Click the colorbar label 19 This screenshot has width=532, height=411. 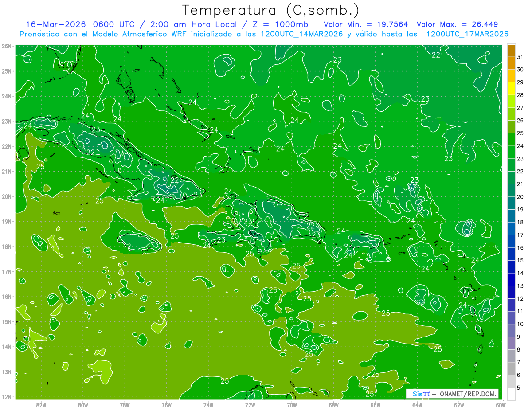point(520,209)
